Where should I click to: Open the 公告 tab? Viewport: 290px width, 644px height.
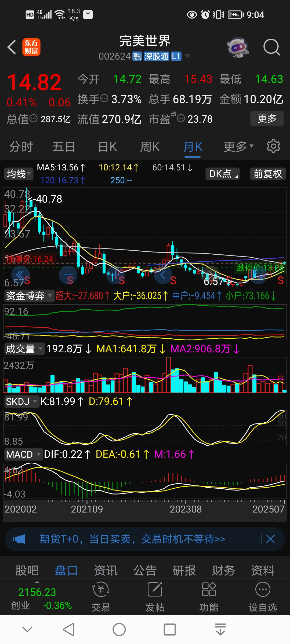click(145, 570)
